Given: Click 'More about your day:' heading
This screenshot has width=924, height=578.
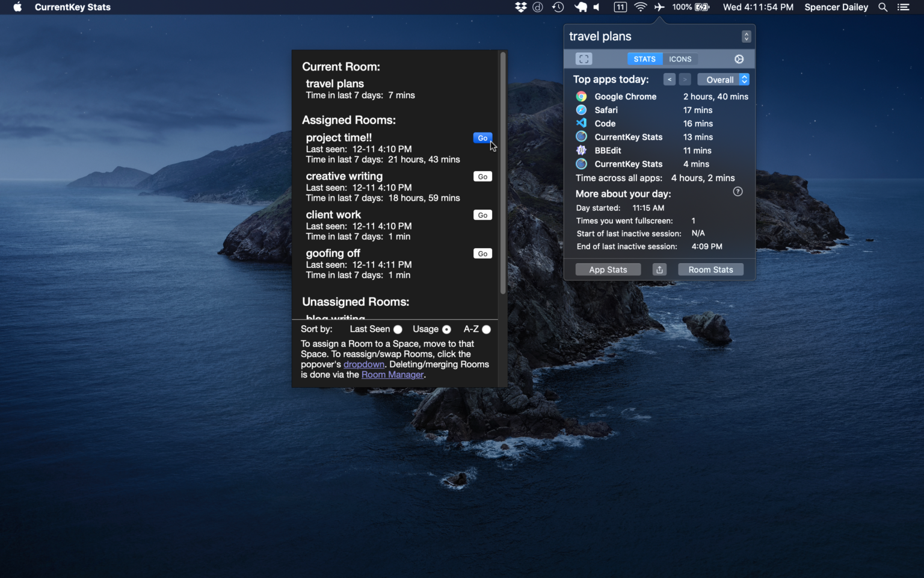Looking at the screenshot, I should coord(623,194).
